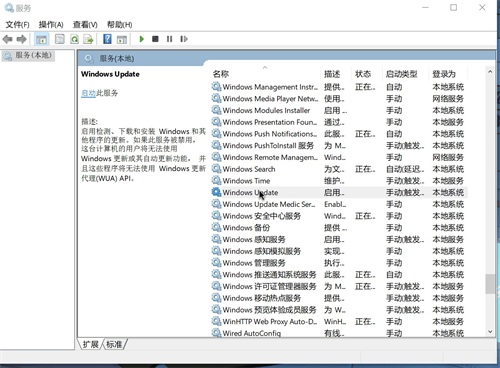Sort by the 状态 column header
This screenshot has height=368, width=500.
tap(363, 74)
